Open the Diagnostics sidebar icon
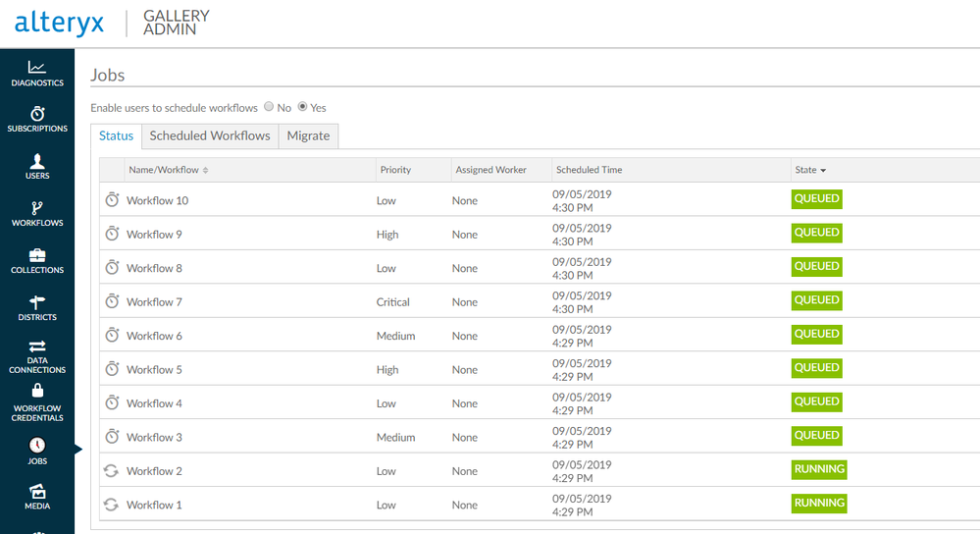This screenshot has height=534, width=980. 37,67
